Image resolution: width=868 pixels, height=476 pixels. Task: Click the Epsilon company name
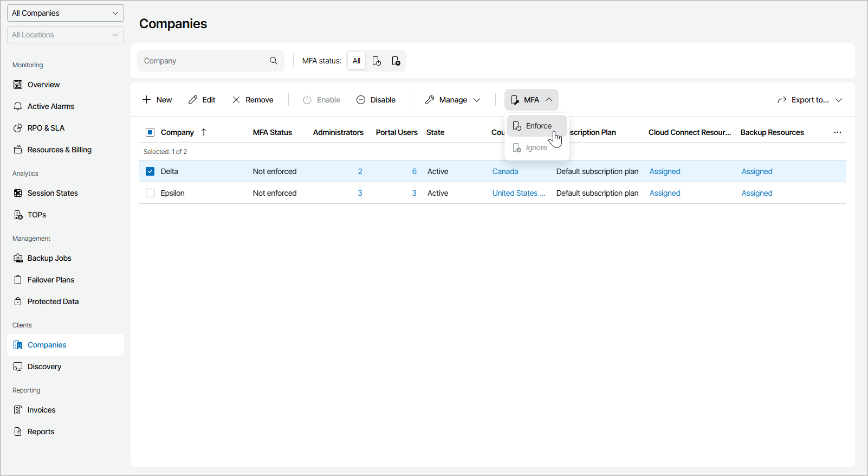pyautogui.click(x=173, y=193)
